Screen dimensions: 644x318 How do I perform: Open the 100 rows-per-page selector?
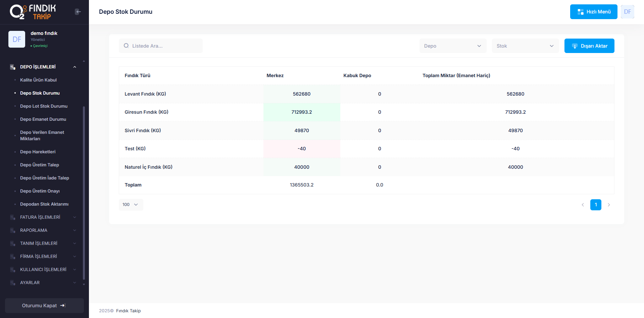(131, 205)
